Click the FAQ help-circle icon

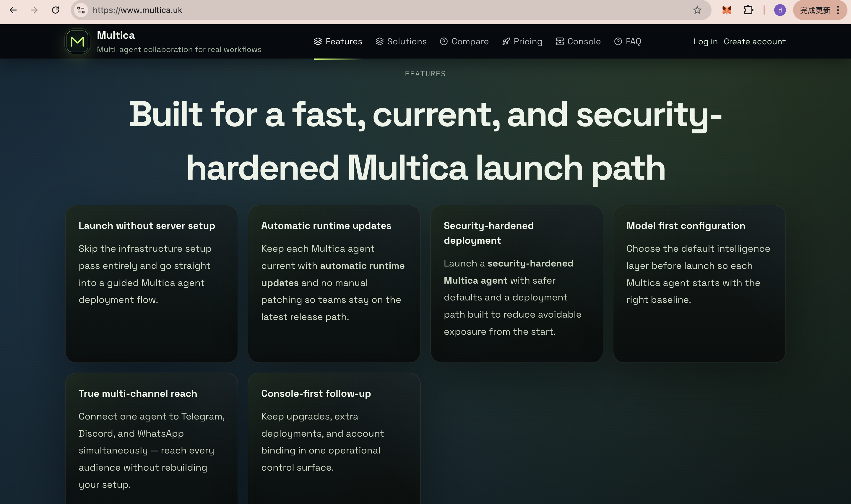pyautogui.click(x=618, y=41)
